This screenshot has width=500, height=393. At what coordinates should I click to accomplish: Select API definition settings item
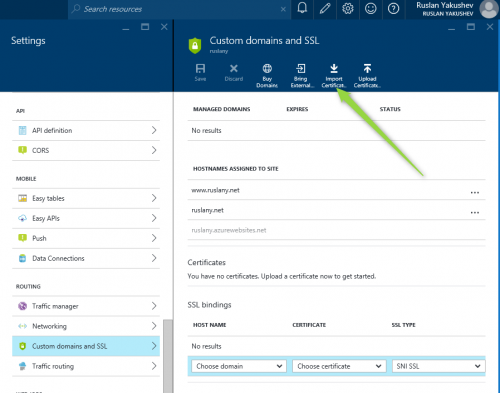pos(86,130)
